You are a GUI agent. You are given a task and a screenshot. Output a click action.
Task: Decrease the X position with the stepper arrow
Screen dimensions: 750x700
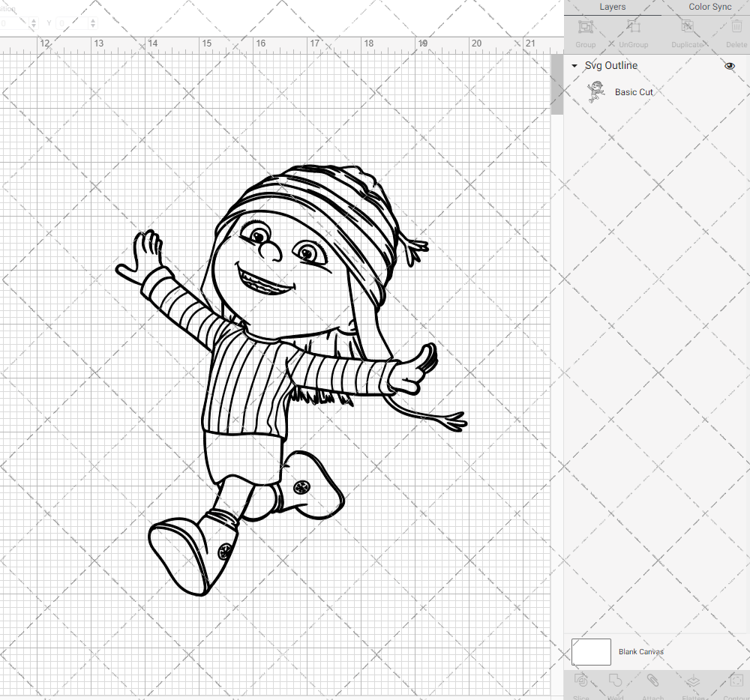[x=33, y=26]
